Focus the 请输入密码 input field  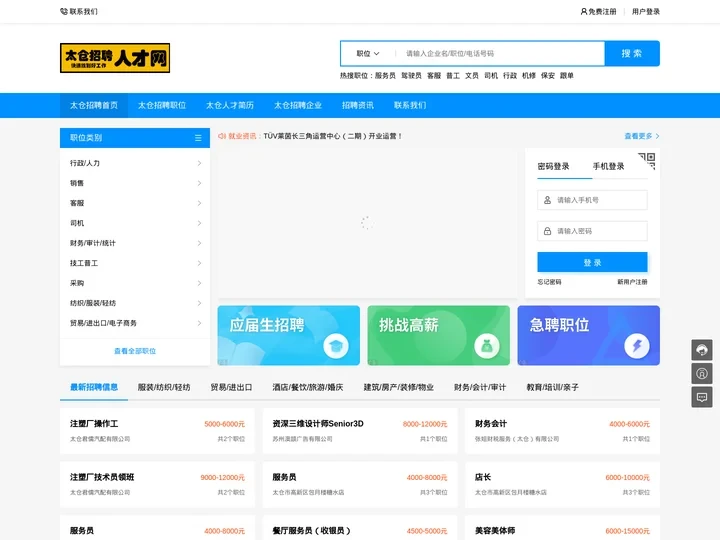592,231
